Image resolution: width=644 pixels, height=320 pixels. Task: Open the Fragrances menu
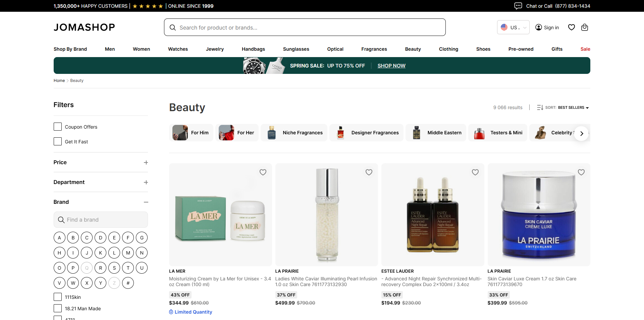click(x=374, y=49)
